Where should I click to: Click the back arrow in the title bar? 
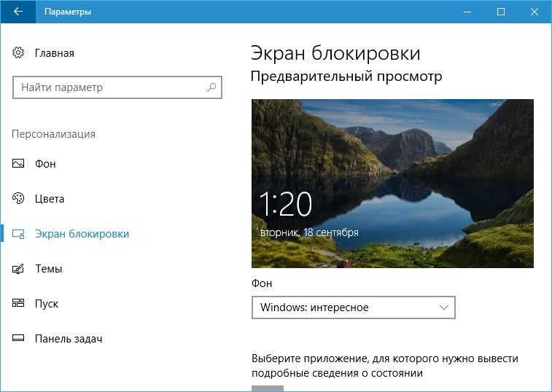click(x=18, y=12)
